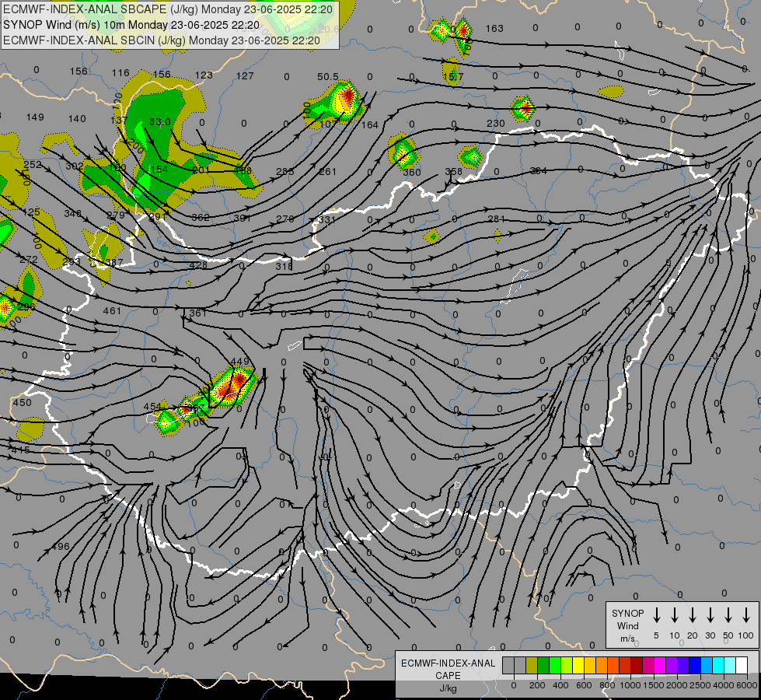Click the SYNOP Wind 10m title line
The height and width of the screenshot is (700, 761).
[x=131, y=25]
